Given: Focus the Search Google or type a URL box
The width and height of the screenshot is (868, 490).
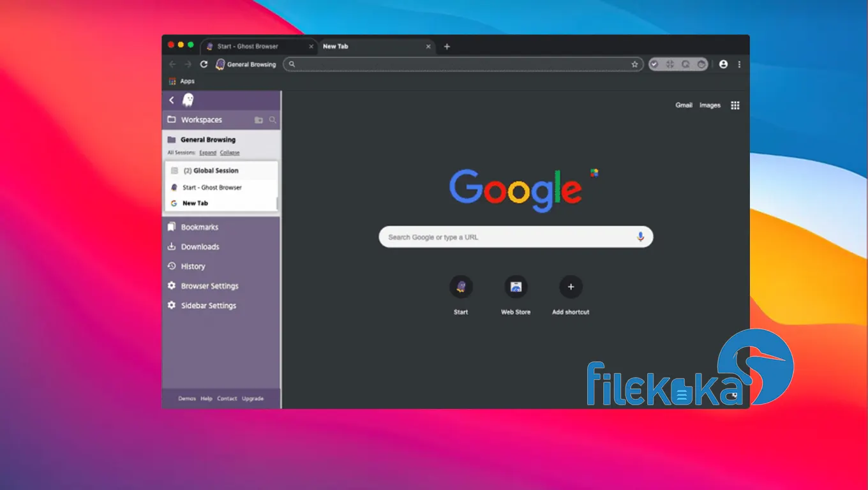Looking at the screenshot, I should coord(516,237).
